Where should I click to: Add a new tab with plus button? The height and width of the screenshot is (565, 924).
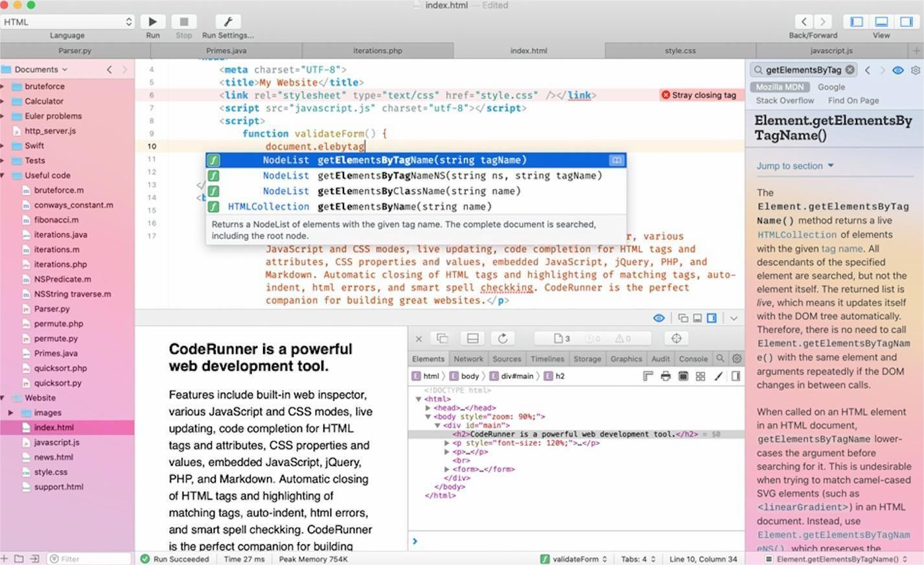pyautogui.click(x=916, y=50)
